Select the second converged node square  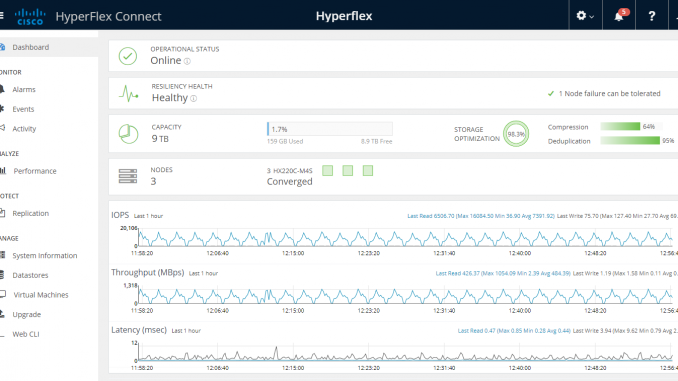(348, 171)
